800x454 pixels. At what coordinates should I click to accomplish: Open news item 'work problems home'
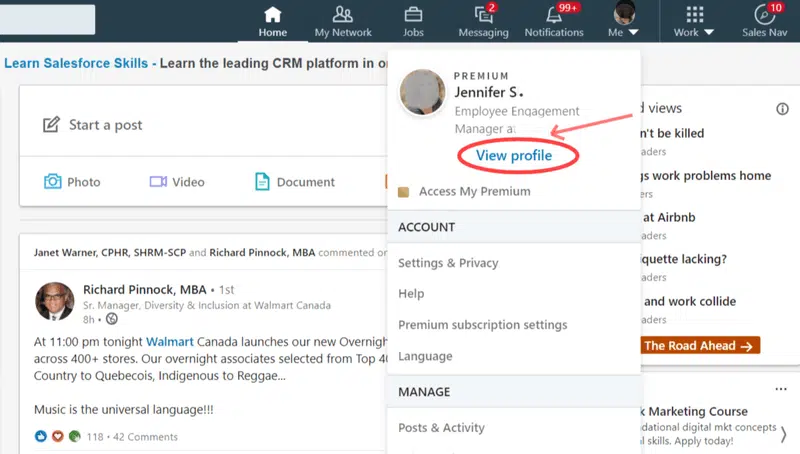[x=706, y=175]
